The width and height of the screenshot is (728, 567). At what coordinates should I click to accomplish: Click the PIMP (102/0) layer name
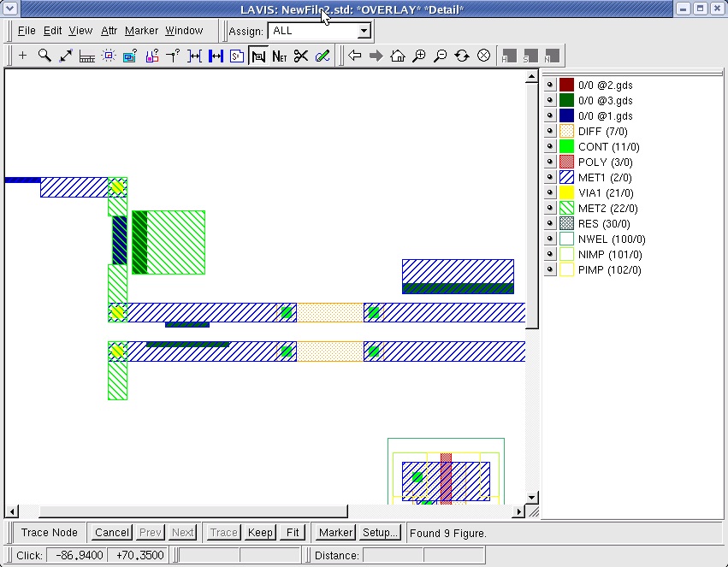(x=610, y=270)
